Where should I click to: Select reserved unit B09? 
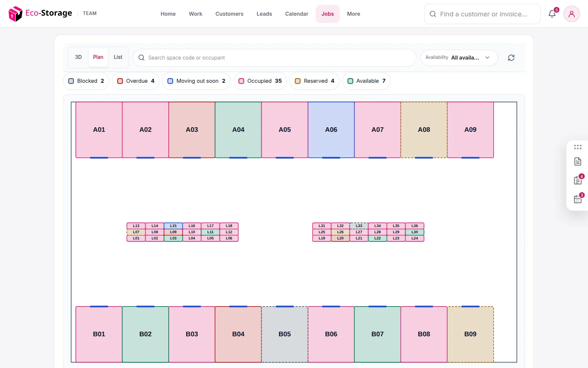tap(470, 334)
